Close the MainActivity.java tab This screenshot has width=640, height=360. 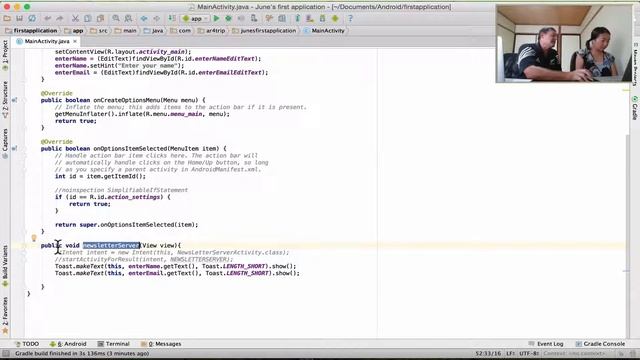coord(75,41)
